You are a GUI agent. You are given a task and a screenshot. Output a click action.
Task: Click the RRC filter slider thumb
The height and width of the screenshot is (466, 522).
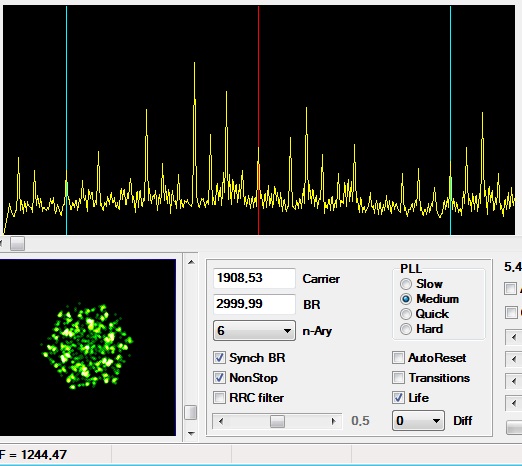[x=277, y=421]
